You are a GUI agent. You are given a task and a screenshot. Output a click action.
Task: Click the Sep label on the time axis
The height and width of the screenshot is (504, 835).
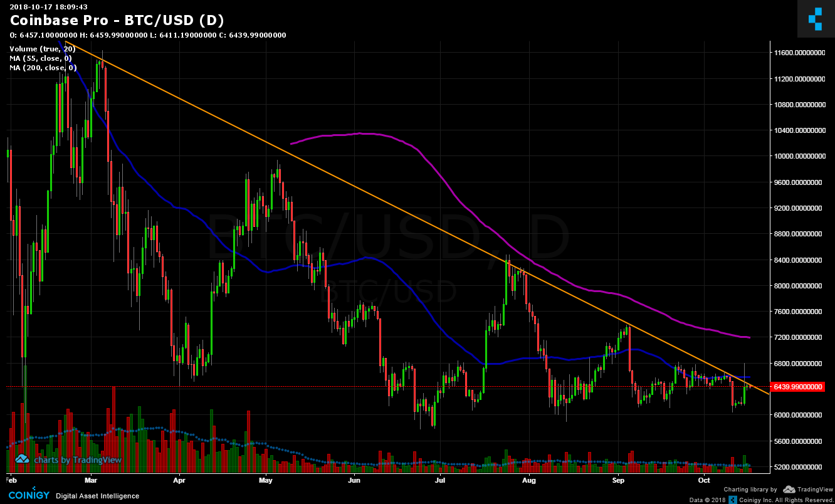tap(619, 480)
